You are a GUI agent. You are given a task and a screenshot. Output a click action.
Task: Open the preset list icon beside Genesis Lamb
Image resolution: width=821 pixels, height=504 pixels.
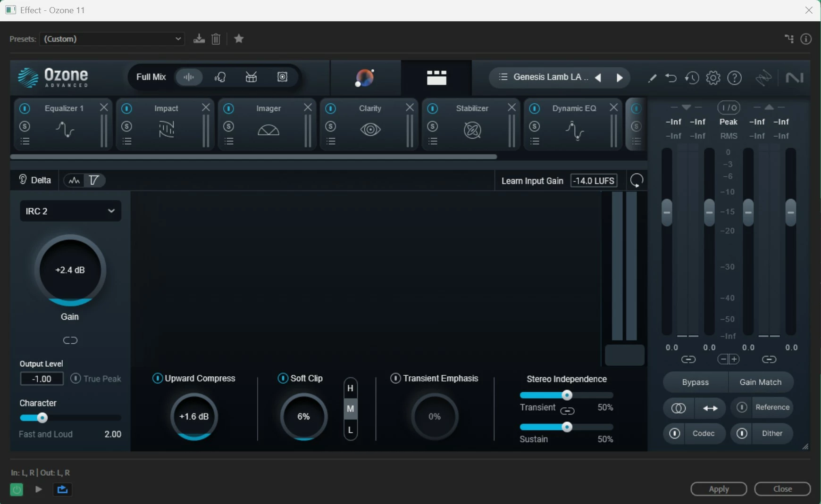(x=503, y=77)
